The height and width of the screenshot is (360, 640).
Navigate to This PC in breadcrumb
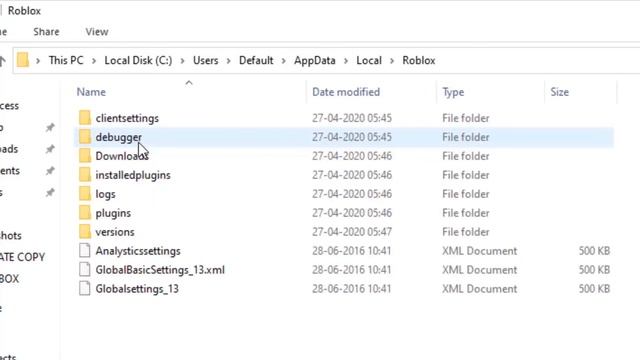66,60
